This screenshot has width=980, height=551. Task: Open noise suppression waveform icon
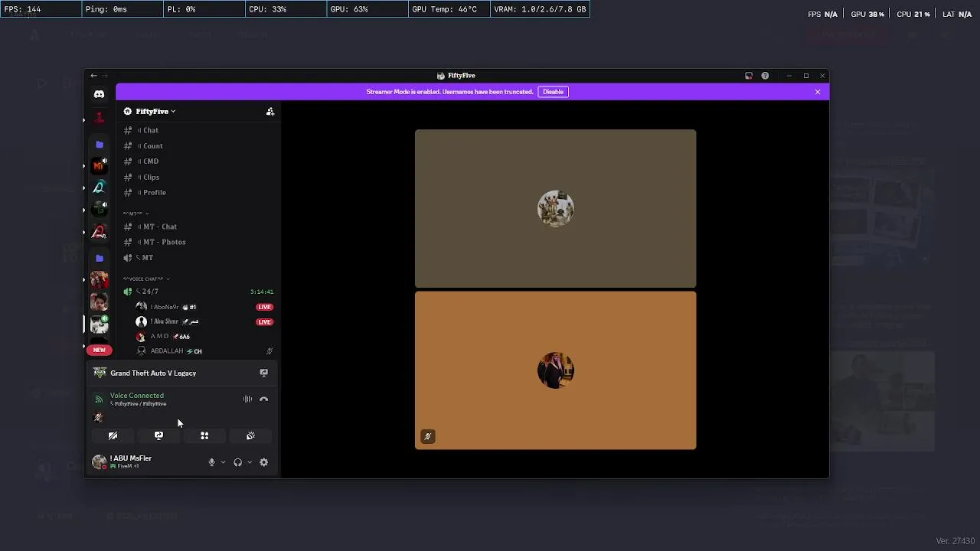click(x=247, y=399)
